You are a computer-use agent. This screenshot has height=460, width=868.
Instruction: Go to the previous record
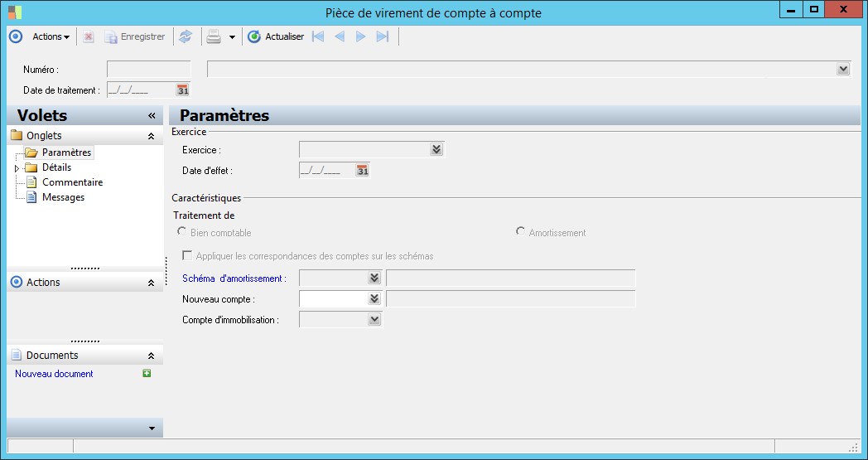coord(340,36)
